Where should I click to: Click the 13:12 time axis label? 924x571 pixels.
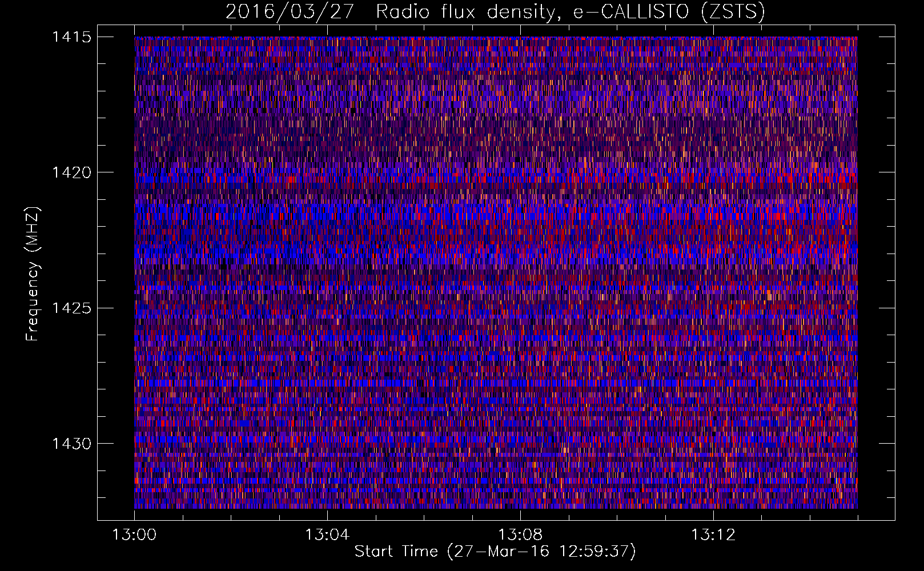tap(713, 535)
